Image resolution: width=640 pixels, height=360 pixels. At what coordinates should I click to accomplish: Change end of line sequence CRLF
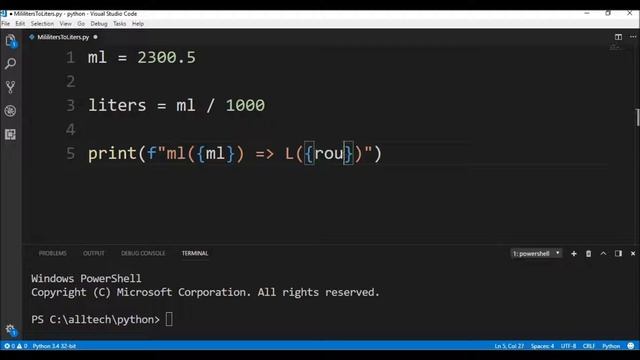(x=589, y=346)
